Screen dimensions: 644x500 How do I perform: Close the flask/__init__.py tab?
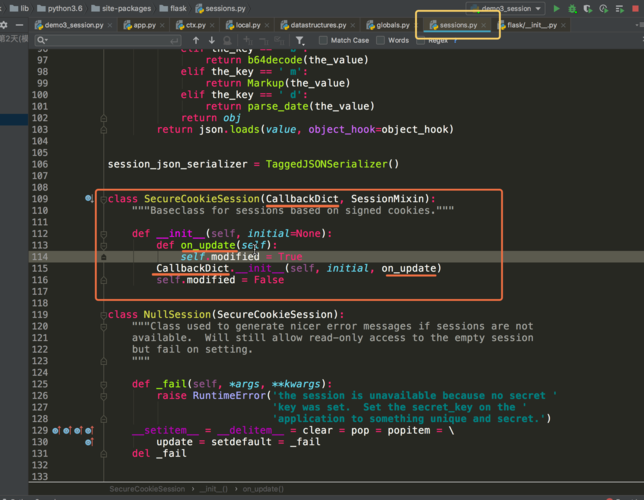point(563,25)
